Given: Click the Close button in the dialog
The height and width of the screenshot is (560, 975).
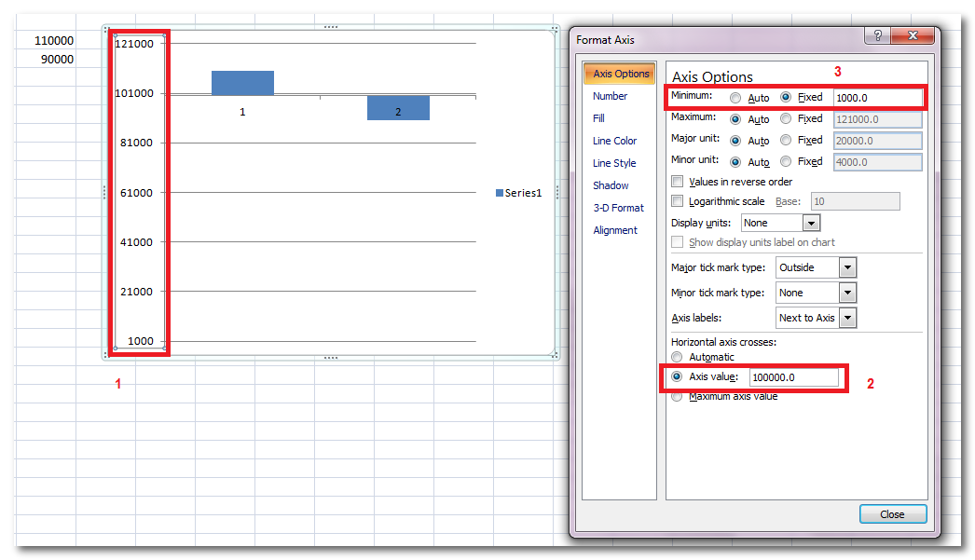Looking at the screenshot, I should (x=892, y=514).
